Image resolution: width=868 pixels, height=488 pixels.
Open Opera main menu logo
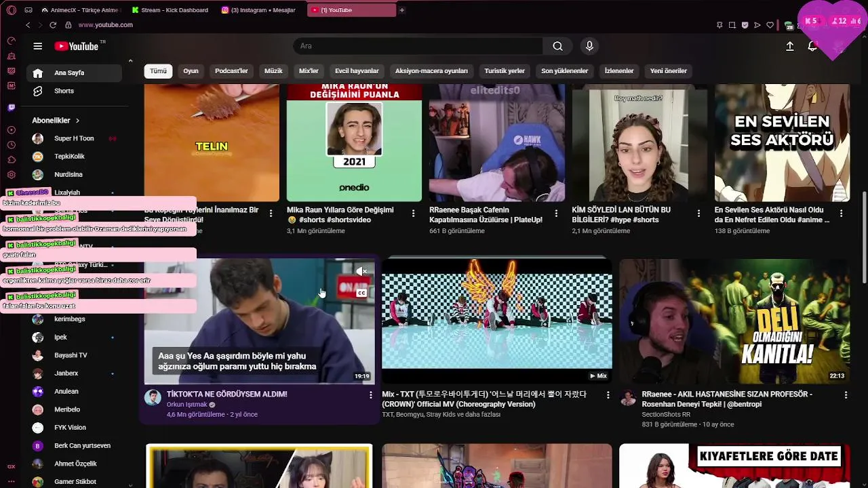[x=11, y=10]
